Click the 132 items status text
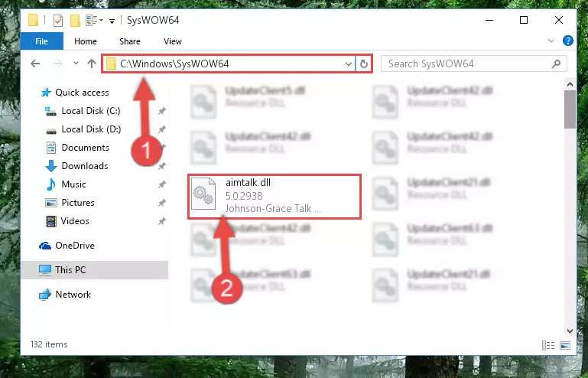Image resolution: width=588 pixels, height=378 pixels. click(x=49, y=344)
